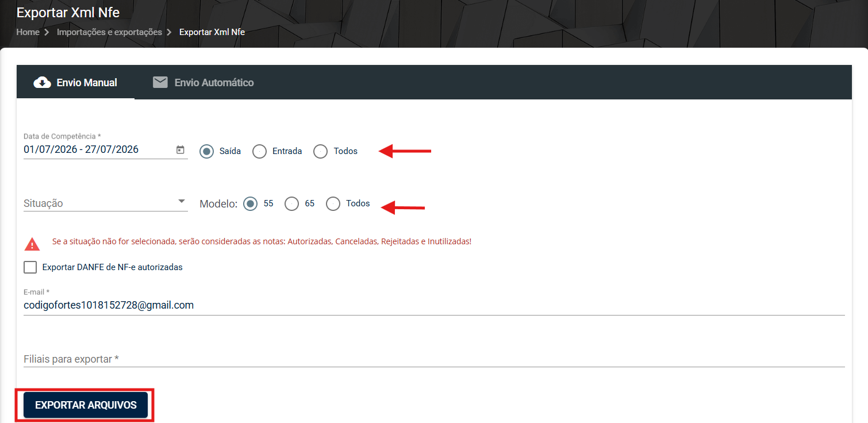Open the calendar icon for Data de Competência
Image resolution: width=868 pixels, height=423 pixels.
pos(180,149)
